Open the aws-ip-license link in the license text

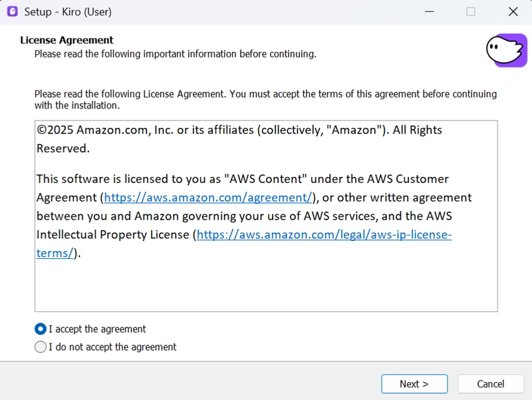pos(324,235)
